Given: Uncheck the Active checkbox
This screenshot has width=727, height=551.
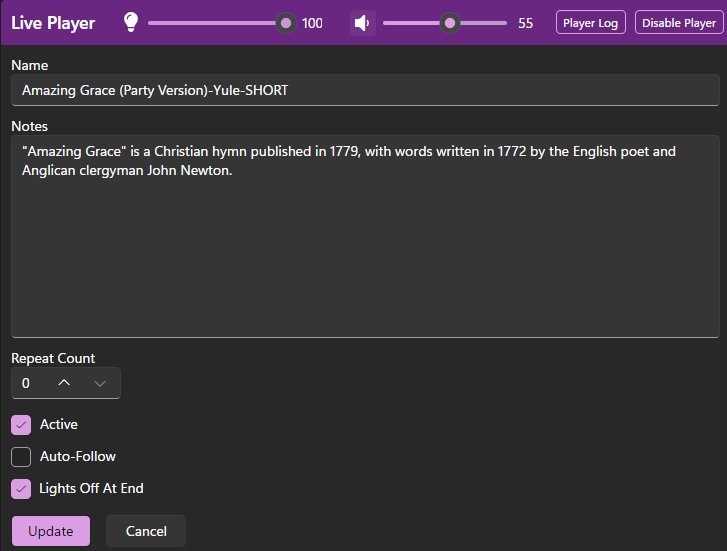Looking at the screenshot, I should 21,425.
